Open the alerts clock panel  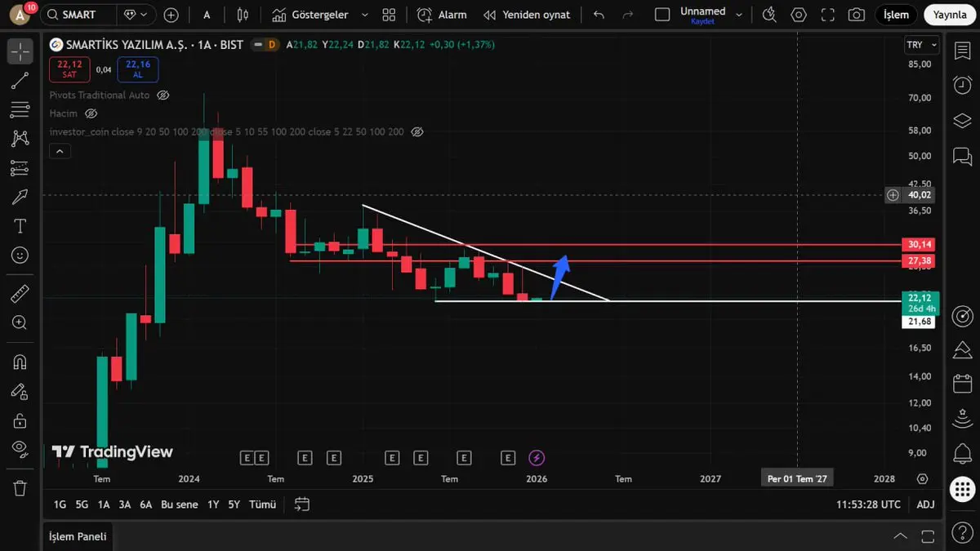(962, 85)
